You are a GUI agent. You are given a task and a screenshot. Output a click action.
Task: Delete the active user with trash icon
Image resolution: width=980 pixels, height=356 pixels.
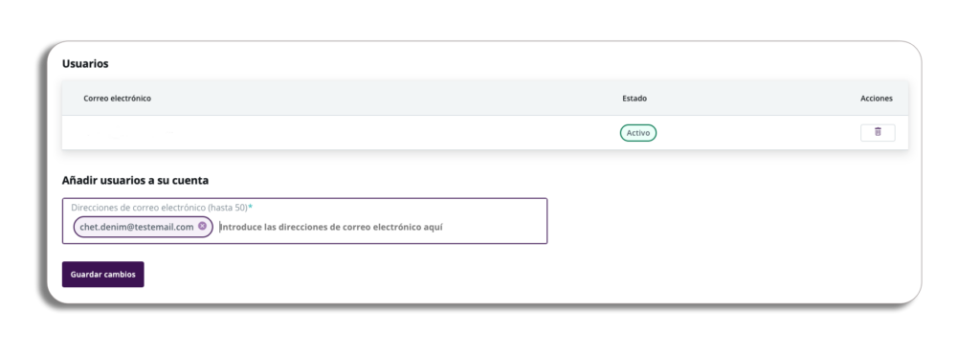[x=878, y=132]
